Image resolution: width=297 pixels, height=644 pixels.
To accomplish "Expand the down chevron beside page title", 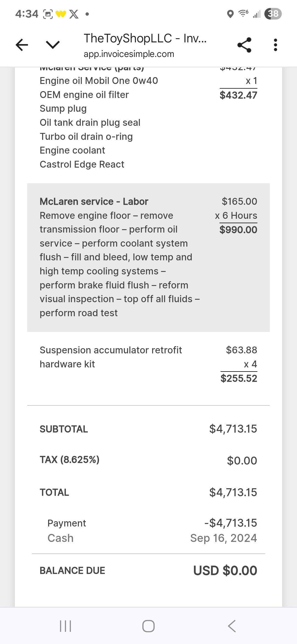I will click(53, 45).
